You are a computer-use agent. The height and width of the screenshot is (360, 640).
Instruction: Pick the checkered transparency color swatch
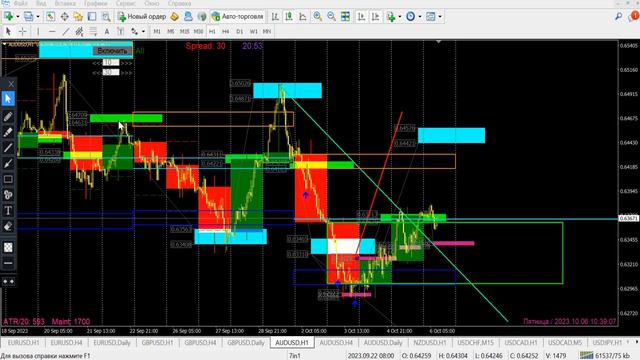[8, 247]
